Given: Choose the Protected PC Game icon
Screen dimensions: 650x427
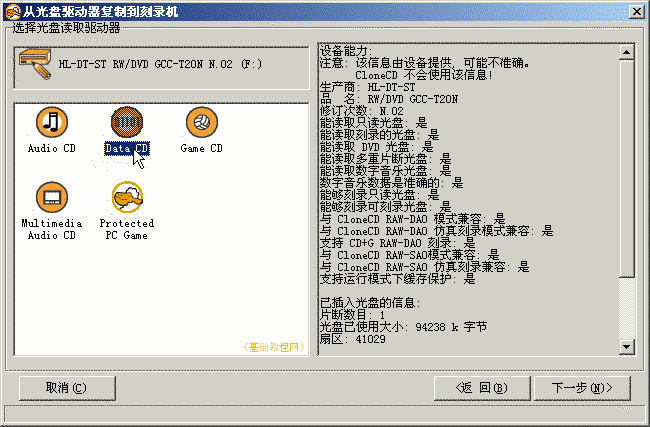Looking at the screenshot, I should (127, 197).
